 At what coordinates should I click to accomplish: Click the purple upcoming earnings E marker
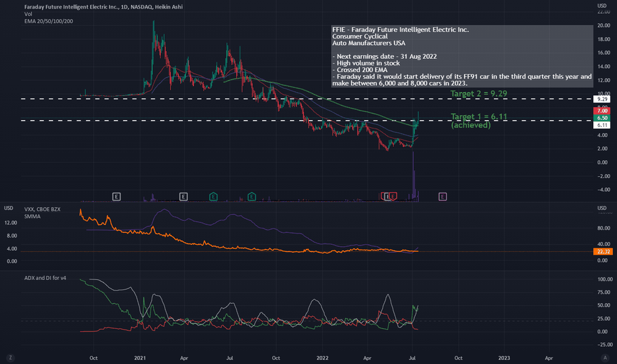click(443, 197)
